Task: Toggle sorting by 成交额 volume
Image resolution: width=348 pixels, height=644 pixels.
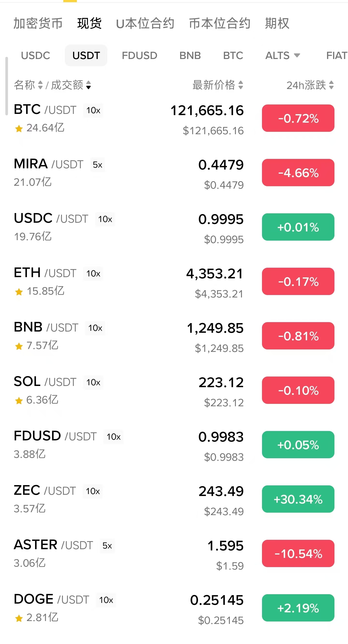Action: 88,85
